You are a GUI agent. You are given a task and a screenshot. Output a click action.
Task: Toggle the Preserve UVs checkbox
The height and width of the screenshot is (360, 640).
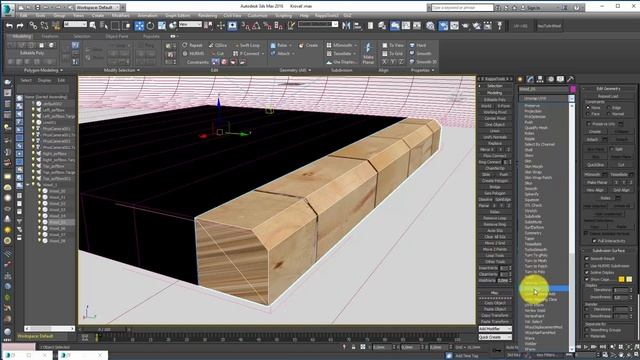click(x=589, y=124)
